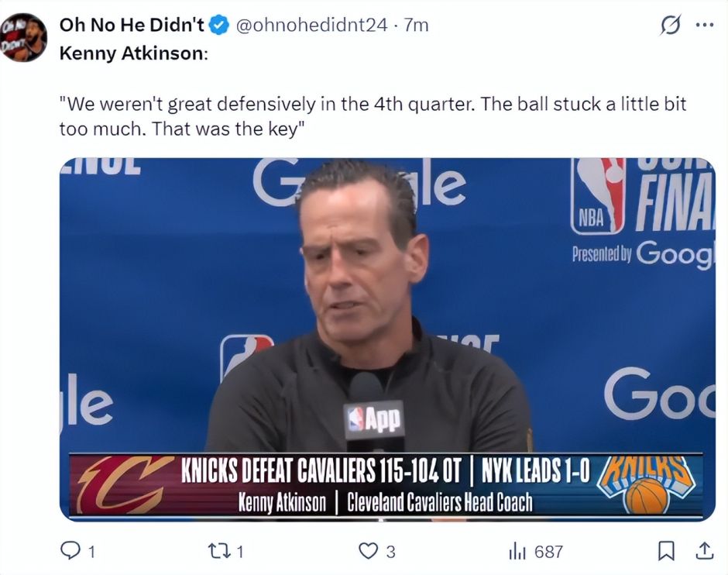
Task: Open the Oh No He Didn't display name
Action: pos(132,25)
